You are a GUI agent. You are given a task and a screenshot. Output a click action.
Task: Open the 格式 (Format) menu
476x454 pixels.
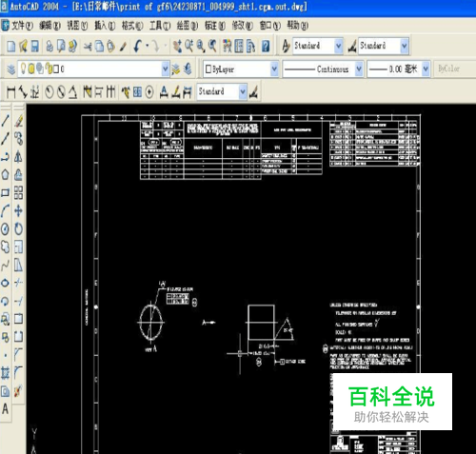pos(132,26)
